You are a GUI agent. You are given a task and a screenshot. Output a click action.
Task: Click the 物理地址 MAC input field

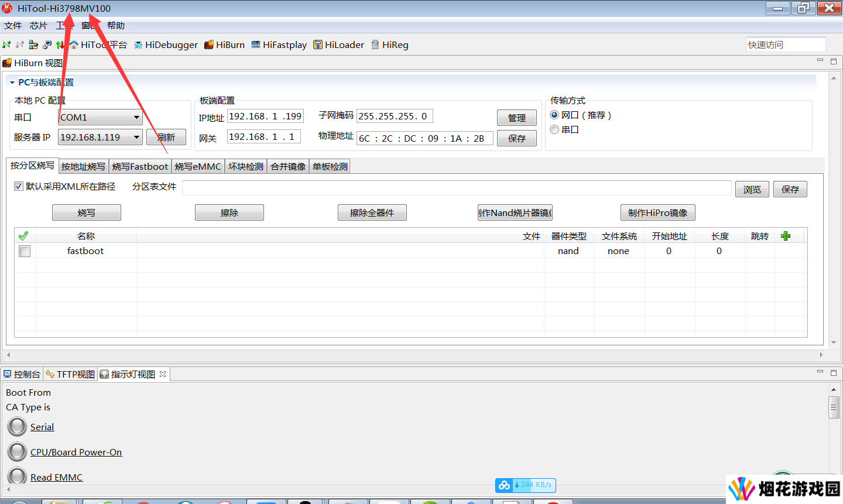pyautogui.click(x=425, y=138)
